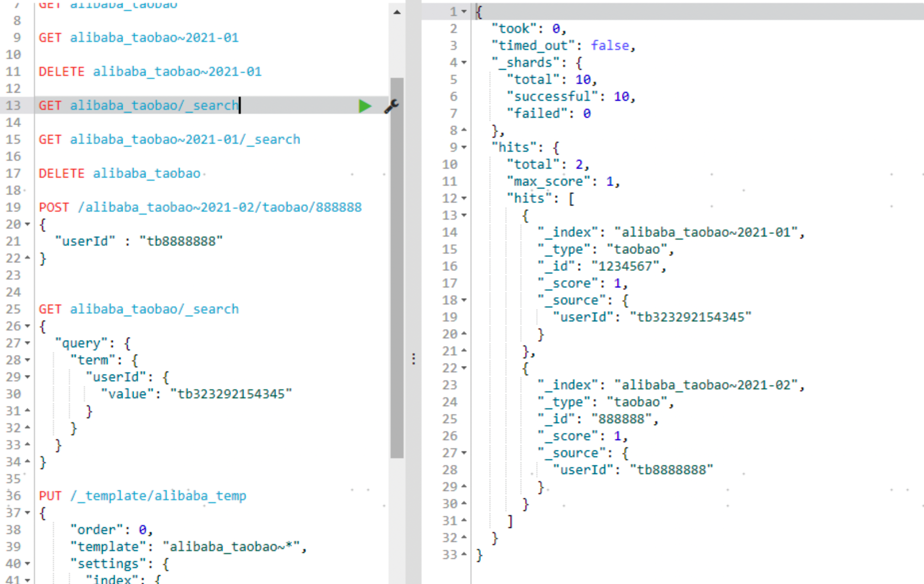Click the "_id": "888888" response line
Screen dimensions: 924x584
point(598,419)
